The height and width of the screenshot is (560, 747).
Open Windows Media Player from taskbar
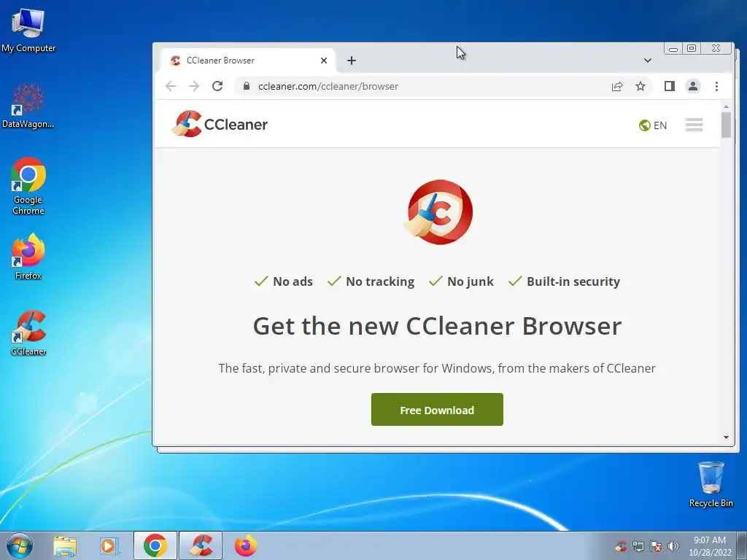click(x=109, y=545)
